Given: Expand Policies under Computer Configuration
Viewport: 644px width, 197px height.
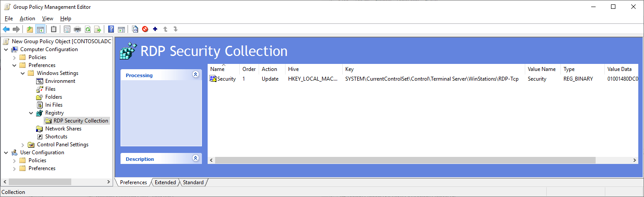Looking at the screenshot, I should click(x=14, y=57).
